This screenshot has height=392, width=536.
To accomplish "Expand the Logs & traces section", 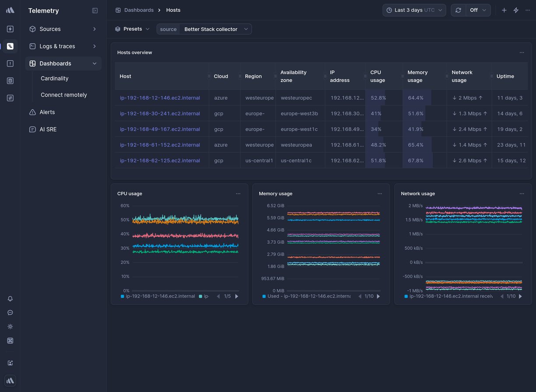I will pyautogui.click(x=56, y=46).
